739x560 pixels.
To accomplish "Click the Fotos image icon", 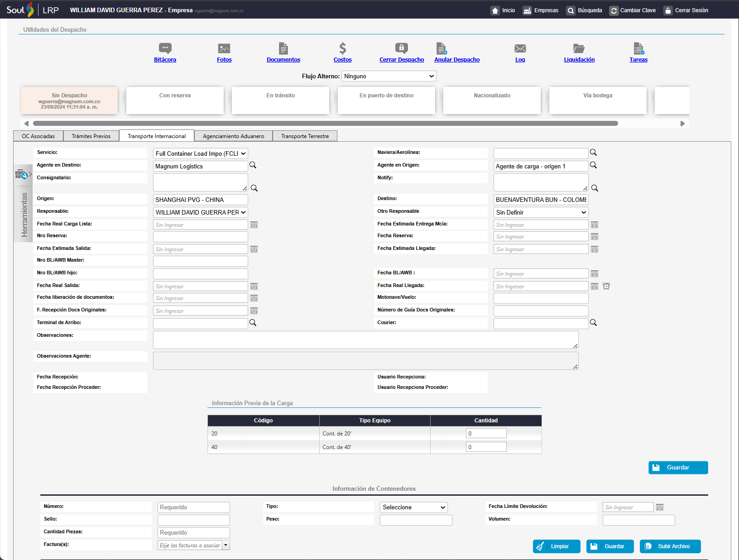I will [x=224, y=48].
